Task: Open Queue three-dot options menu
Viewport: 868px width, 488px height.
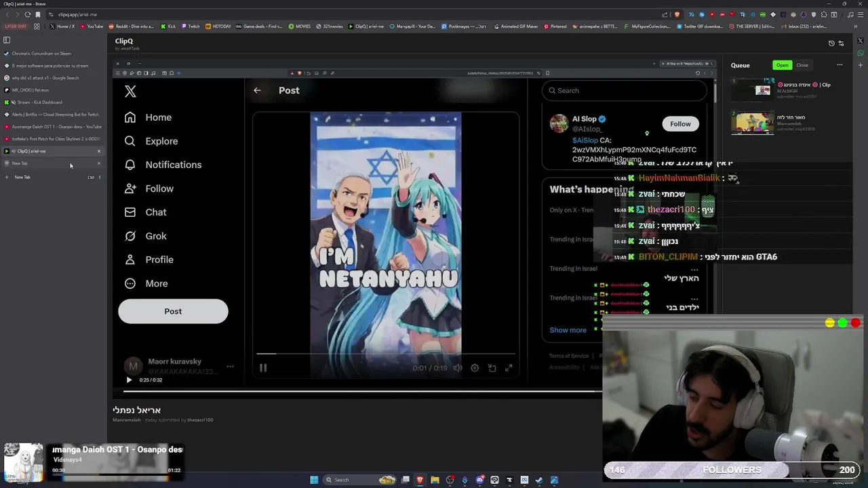Action: click(x=840, y=65)
